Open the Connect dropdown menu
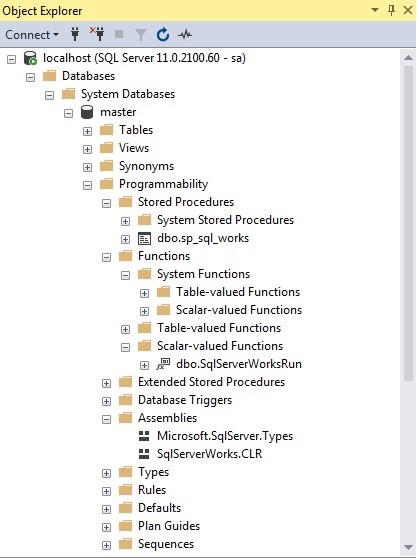This screenshot has height=560, width=417. pos(32,35)
